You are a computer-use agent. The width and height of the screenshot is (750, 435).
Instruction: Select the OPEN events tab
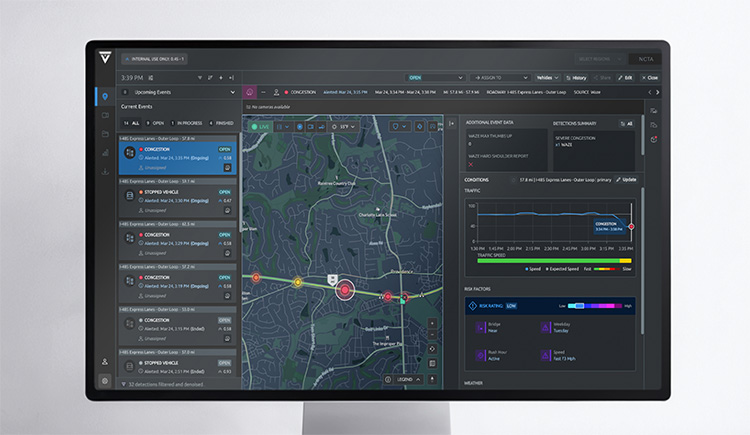tap(155, 123)
